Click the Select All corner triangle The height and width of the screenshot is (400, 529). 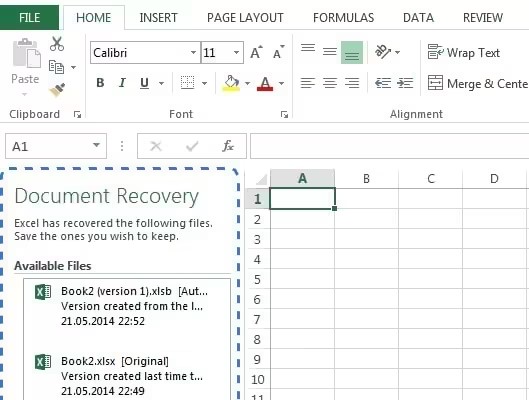click(260, 179)
